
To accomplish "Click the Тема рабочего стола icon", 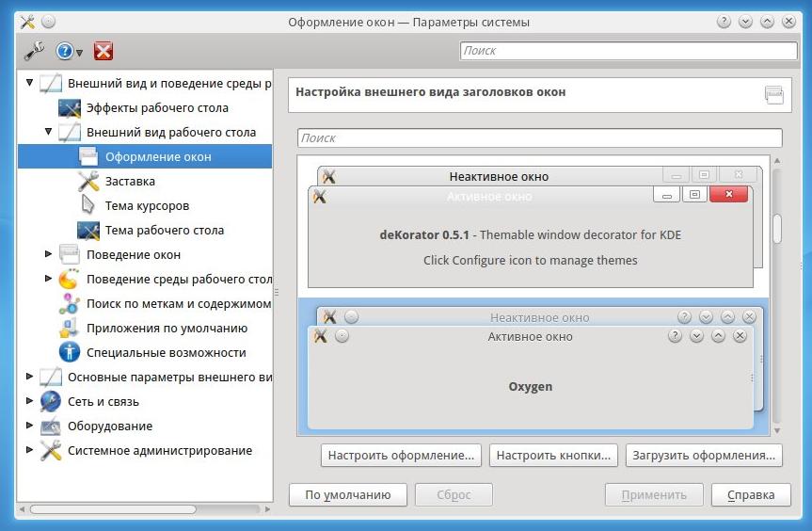I will 88,230.
